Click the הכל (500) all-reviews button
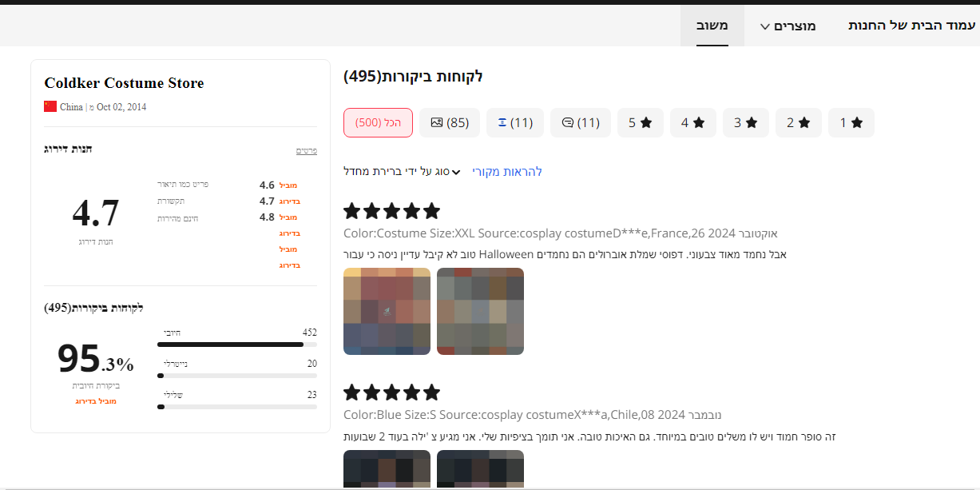This screenshot has height=490, width=980. (x=378, y=122)
